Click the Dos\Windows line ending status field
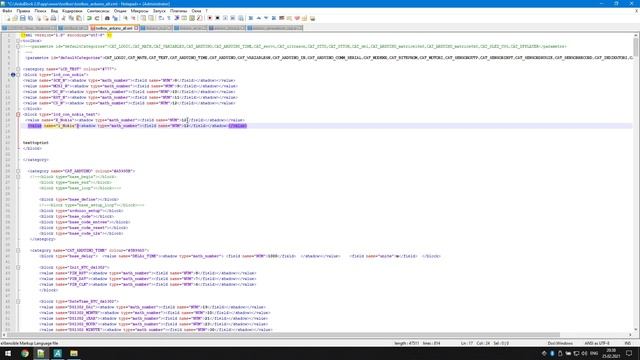 (560, 343)
